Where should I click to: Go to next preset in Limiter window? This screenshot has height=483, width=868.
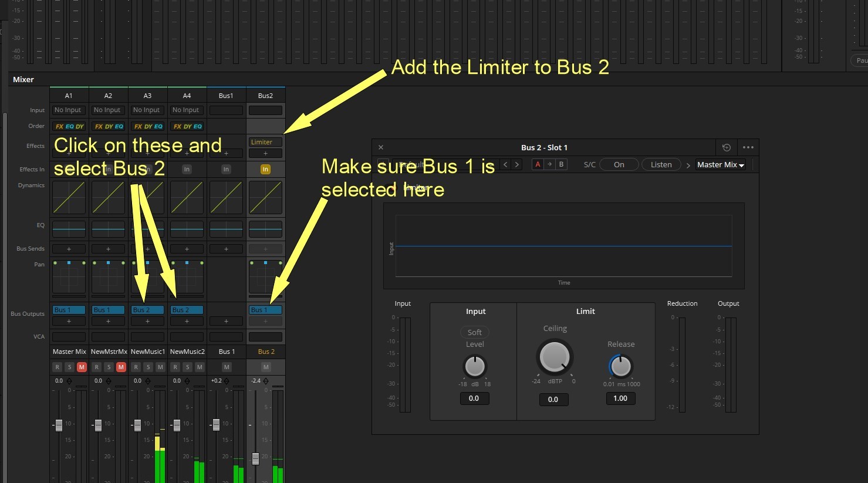click(x=516, y=164)
